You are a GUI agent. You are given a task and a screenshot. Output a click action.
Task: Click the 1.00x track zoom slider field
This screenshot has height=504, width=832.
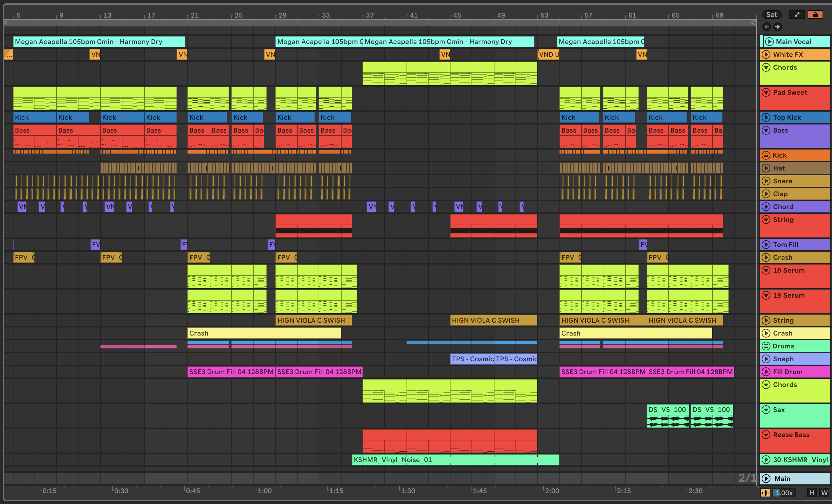click(x=784, y=493)
